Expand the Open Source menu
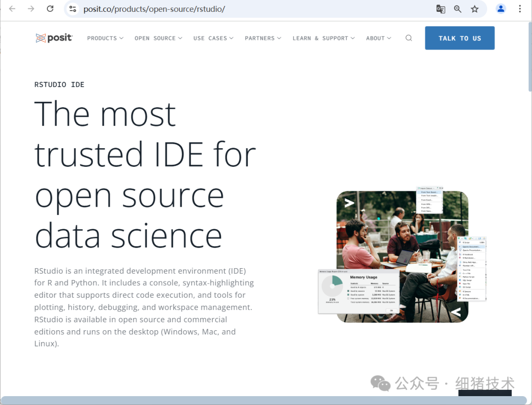This screenshot has height=405, width=532. 159,38
